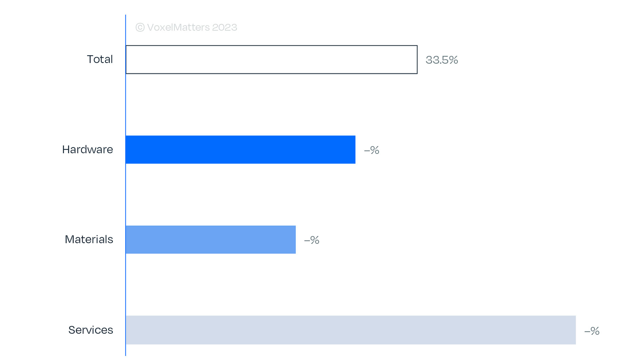Select the light blue Materials bar
Image resolution: width=644 pixels, height=362 pixels.
point(211,240)
